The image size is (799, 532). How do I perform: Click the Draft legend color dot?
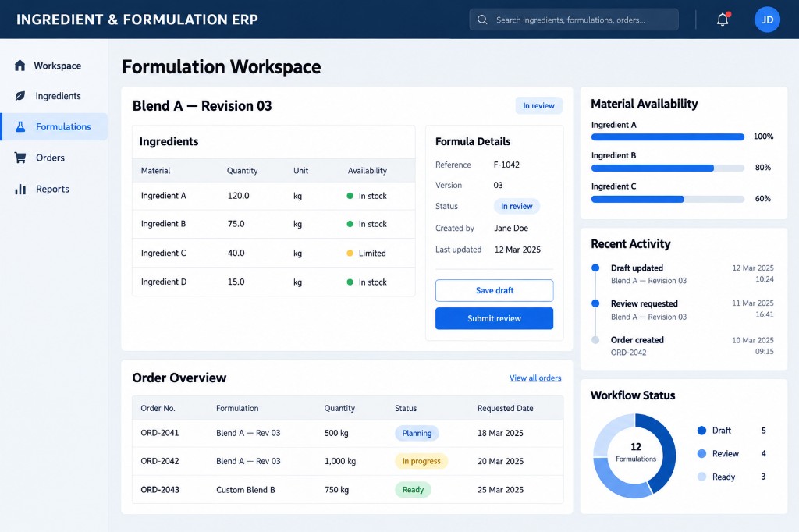point(701,431)
